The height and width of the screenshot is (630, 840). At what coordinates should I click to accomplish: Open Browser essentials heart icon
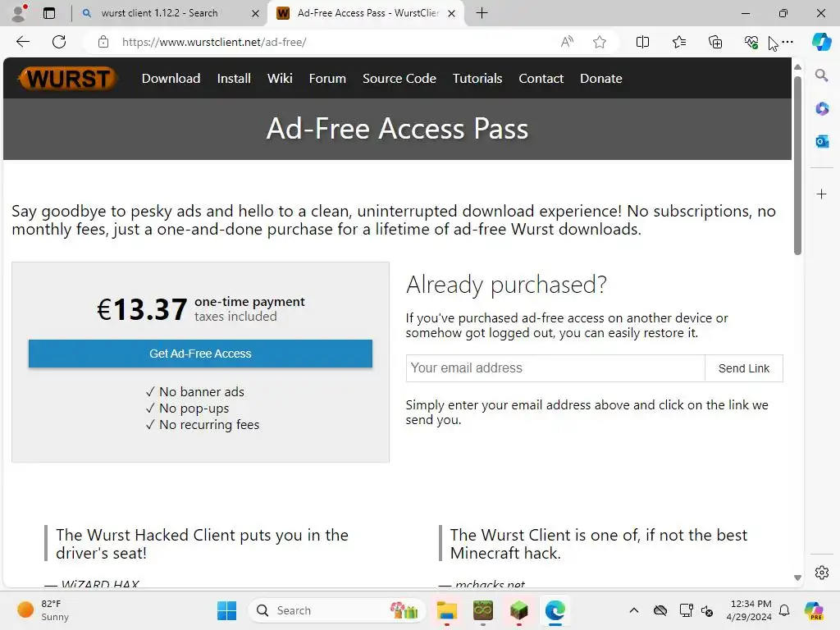coord(751,42)
